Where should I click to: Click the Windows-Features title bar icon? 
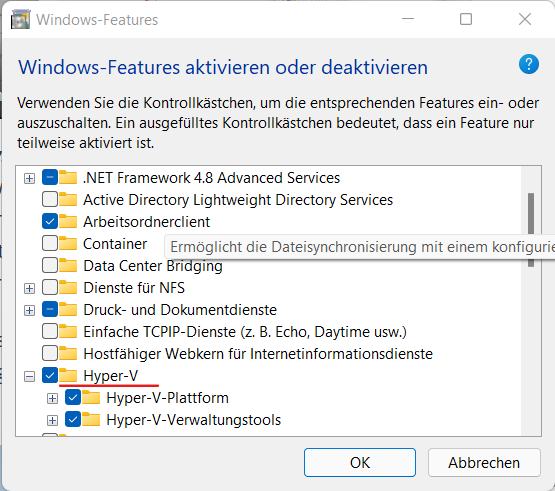coord(20,19)
